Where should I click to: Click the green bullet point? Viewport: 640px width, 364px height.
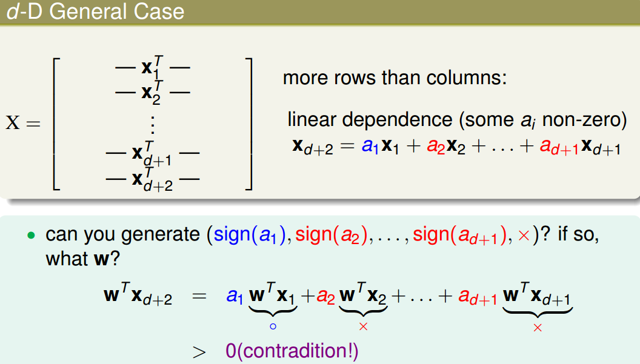(32, 236)
